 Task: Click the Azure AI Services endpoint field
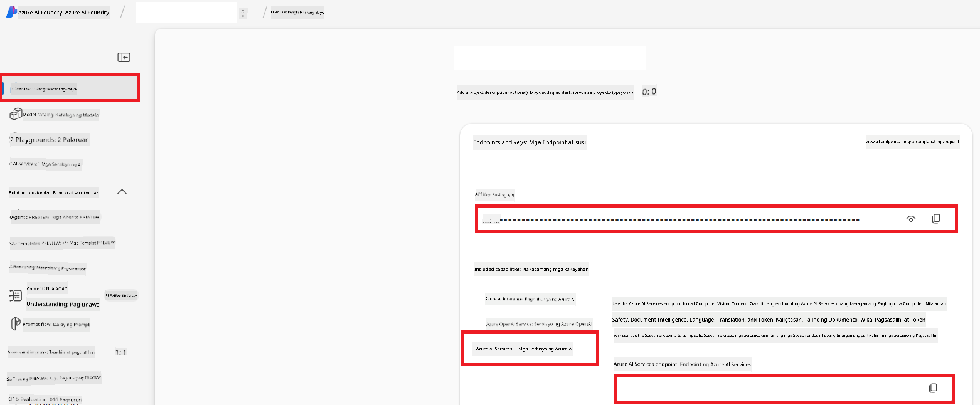[765, 389]
